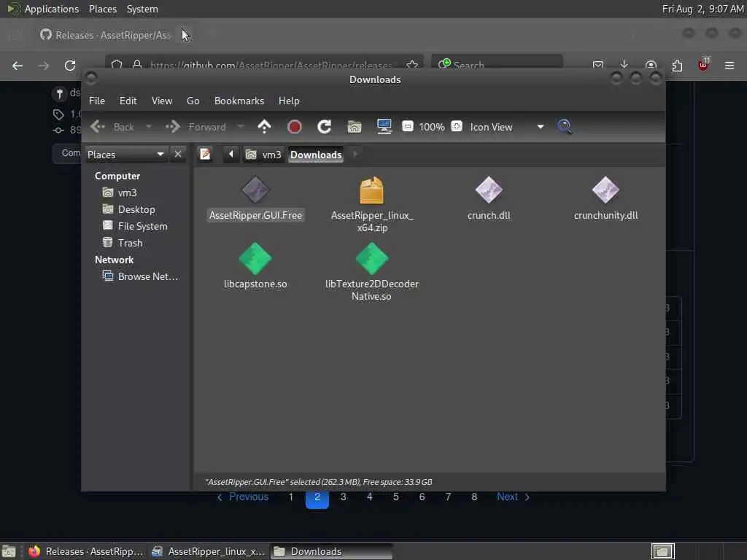This screenshot has height=560, width=747.
Task: Go to page 1 in GitHub pagination
Action: [x=290, y=497]
